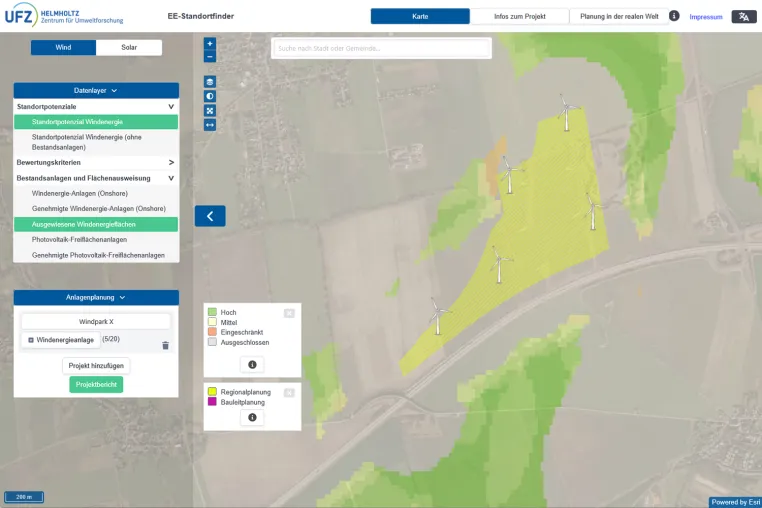Click the EE-Standortfinder title text

coord(200,16)
